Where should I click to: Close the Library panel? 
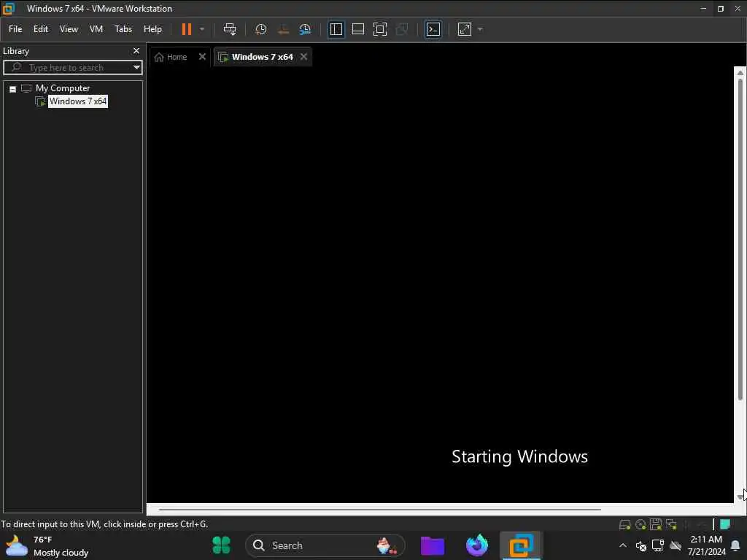point(136,51)
